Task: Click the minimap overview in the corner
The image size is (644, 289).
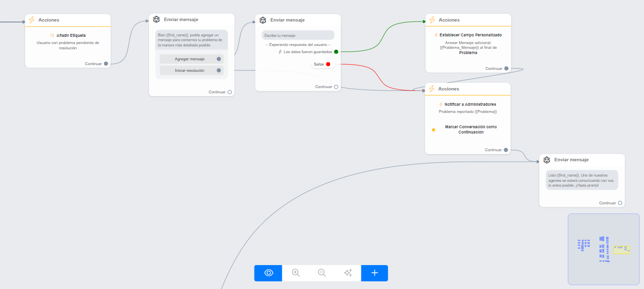Action: tap(603, 249)
